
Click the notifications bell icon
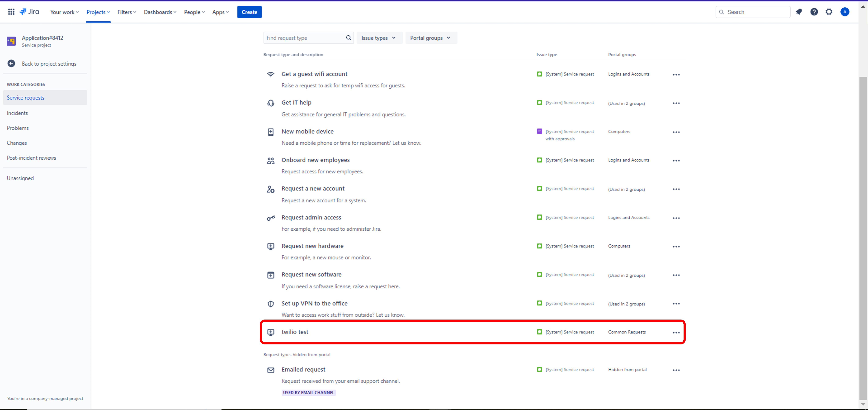coord(799,12)
